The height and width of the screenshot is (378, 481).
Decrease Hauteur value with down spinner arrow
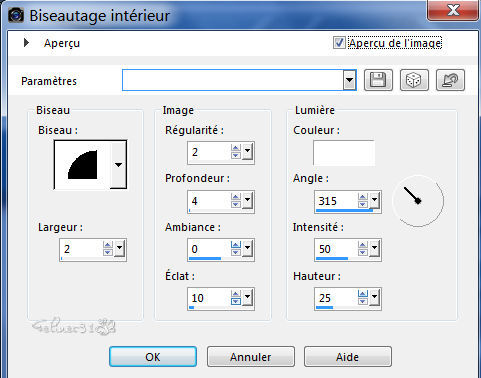(363, 301)
